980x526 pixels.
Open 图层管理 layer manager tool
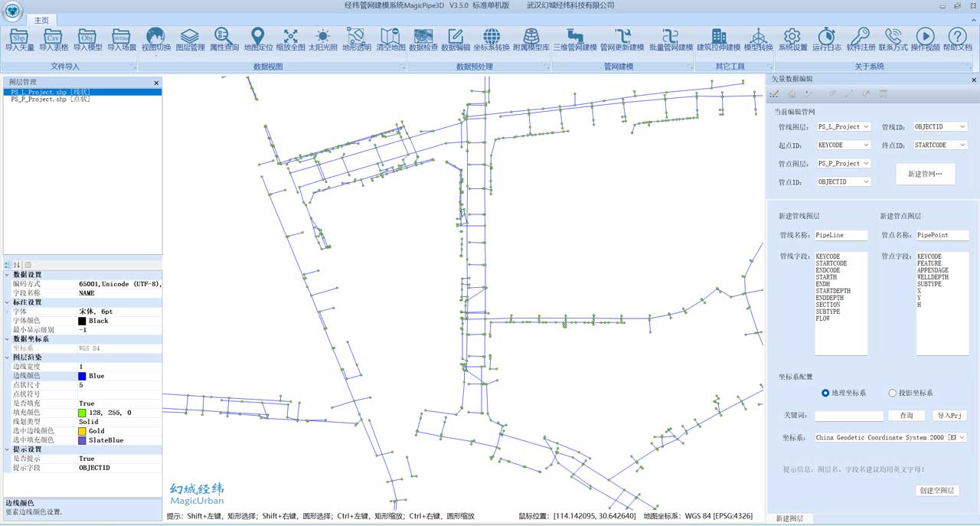click(190, 40)
